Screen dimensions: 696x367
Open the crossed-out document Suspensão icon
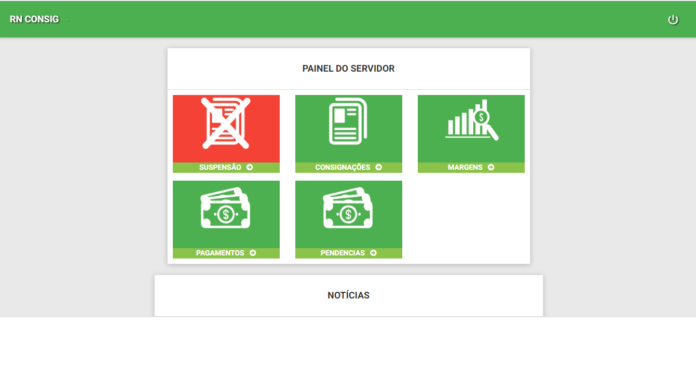(x=225, y=123)
